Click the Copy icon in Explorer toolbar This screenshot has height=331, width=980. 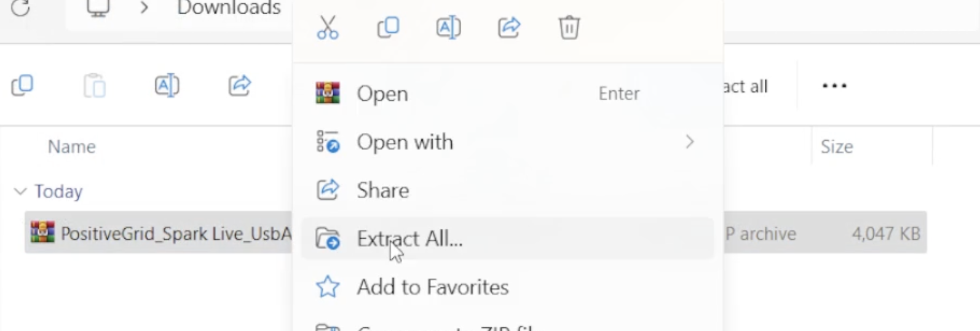22,85
